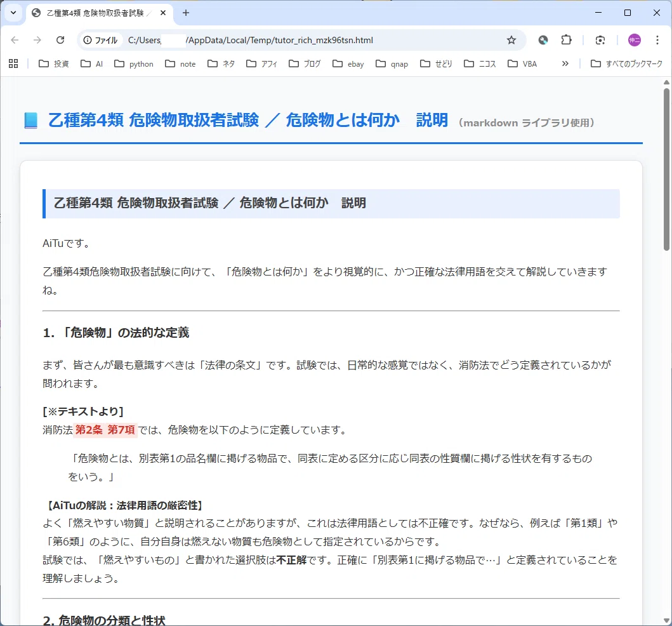Open the python bookmark folder
Viewport: 672px width, 626px height.
click(134, 64)
